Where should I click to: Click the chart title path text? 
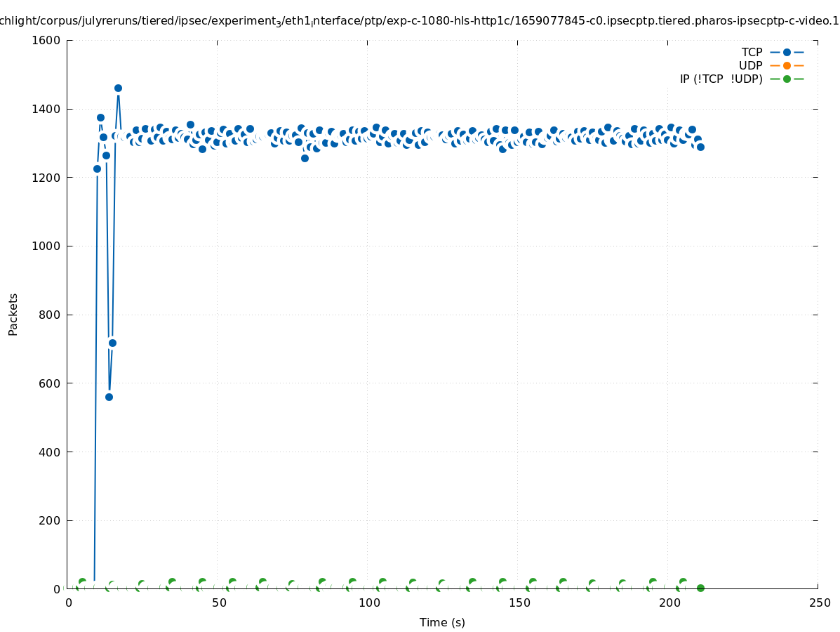coord(420,21)
